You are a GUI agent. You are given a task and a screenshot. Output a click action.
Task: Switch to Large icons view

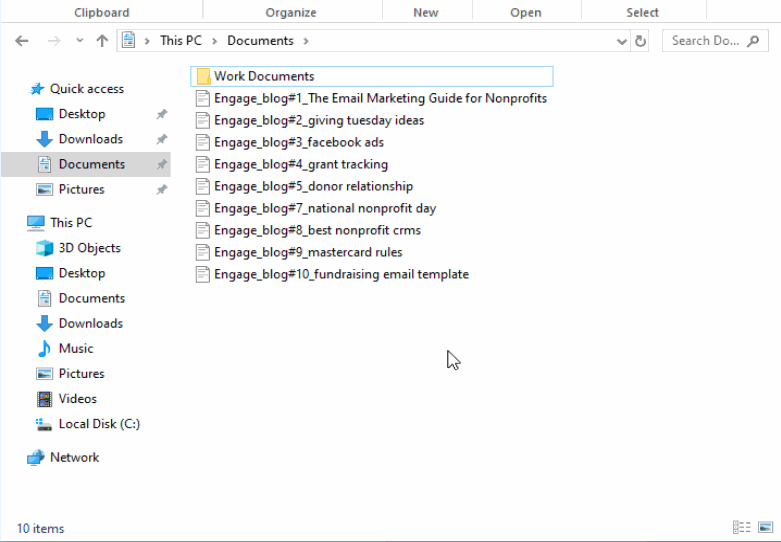coord(764,527)
